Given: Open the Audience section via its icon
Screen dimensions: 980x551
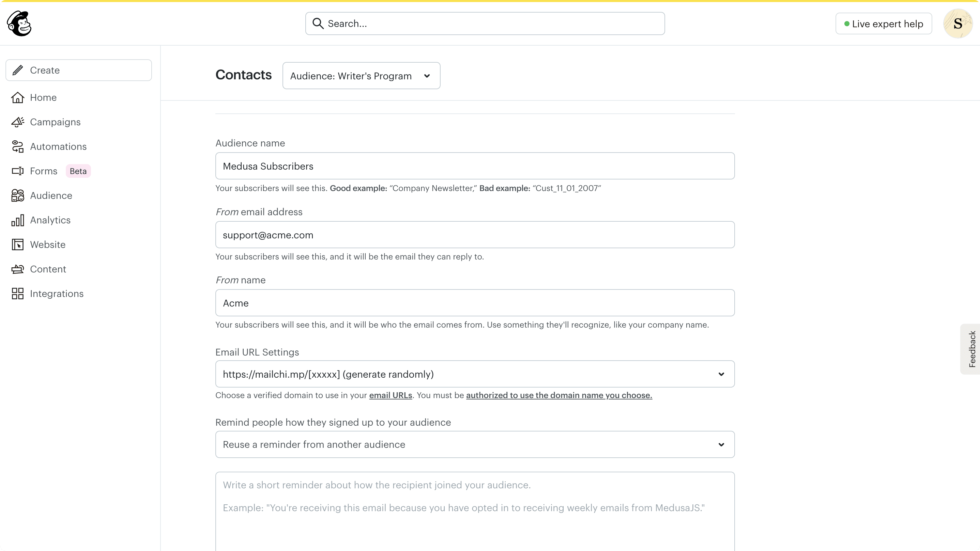Looking at the screenshot, I should click(x=17, y=195).
